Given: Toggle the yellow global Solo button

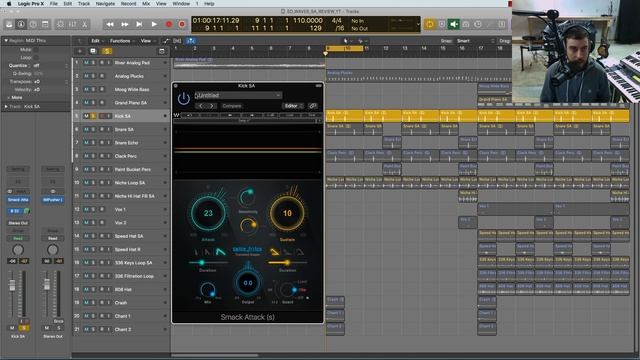Looking at the screenshot, I should (107, 51).
